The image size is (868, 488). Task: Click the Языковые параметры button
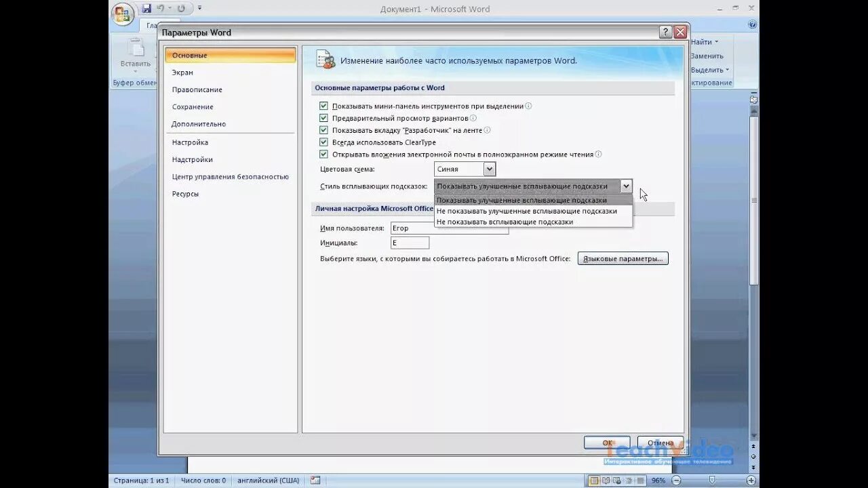pos(623,258)
